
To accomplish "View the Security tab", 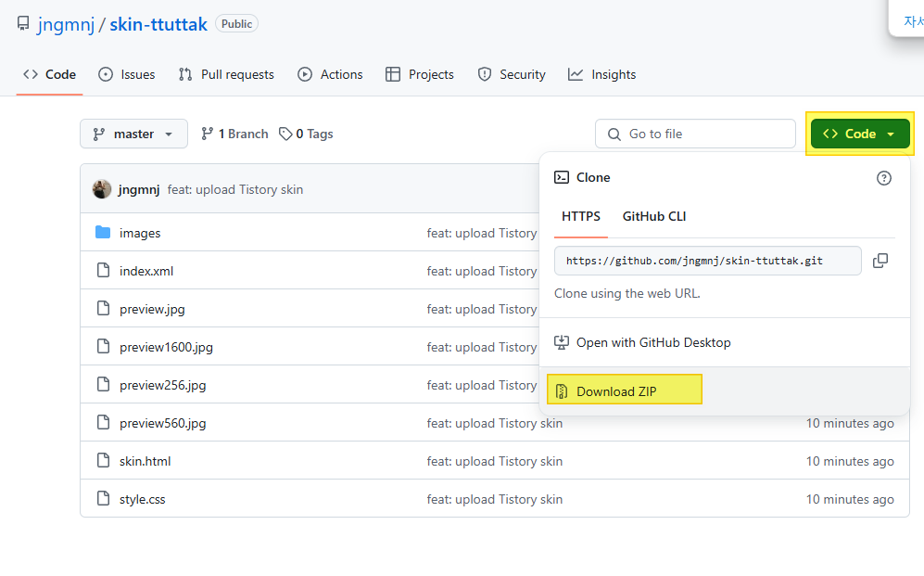I will click(x=512, y=74).
